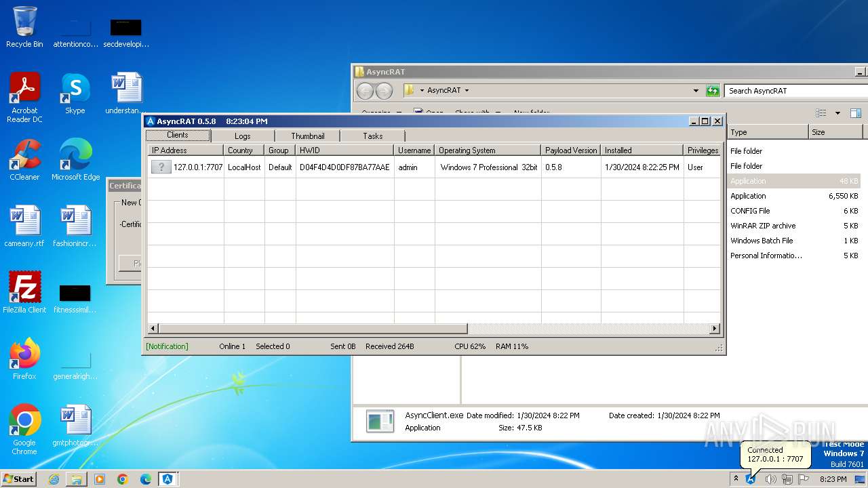Viewport: 868px width, 488px height.
Task: Sort clients by Operating System column
Action: (488, 150)
